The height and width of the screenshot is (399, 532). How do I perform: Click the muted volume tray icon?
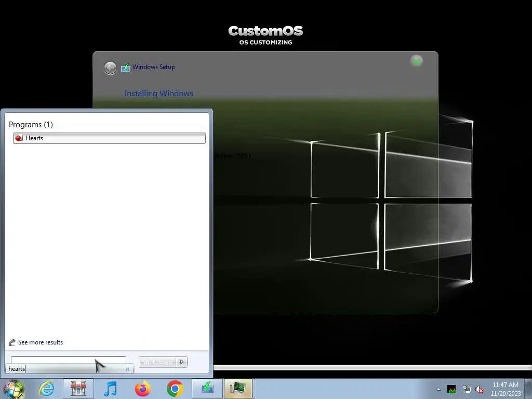[480, 390]
